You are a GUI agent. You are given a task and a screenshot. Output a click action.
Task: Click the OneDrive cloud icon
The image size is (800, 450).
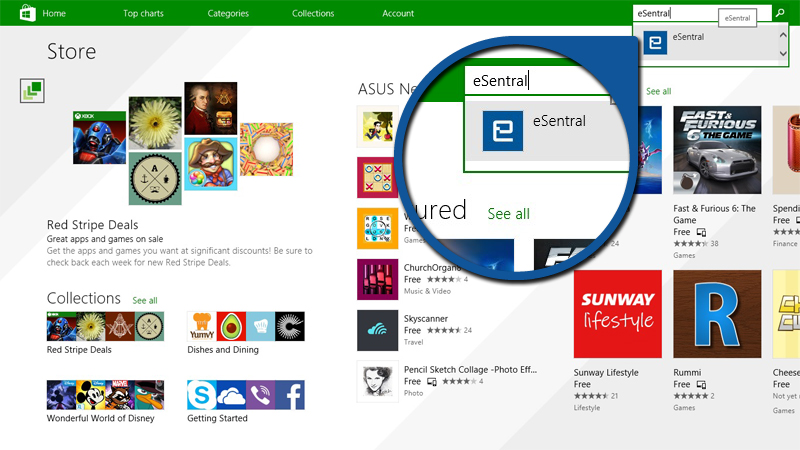(x=231, y=394)
